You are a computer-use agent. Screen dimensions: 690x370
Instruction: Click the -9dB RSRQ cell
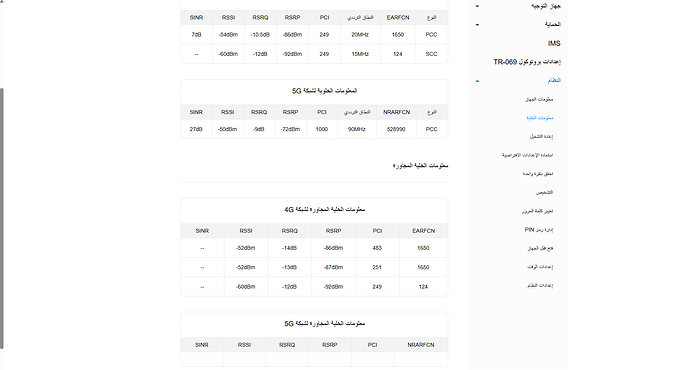coord(259,129)
